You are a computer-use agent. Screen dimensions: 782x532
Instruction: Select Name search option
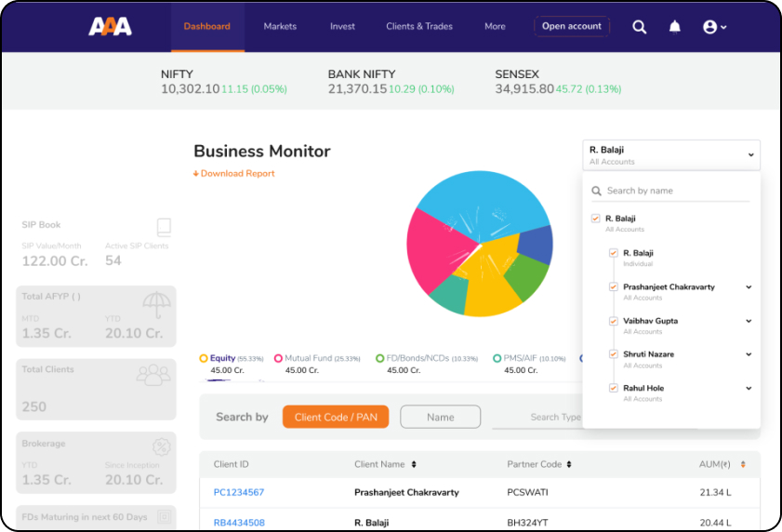tap(441, 417)
